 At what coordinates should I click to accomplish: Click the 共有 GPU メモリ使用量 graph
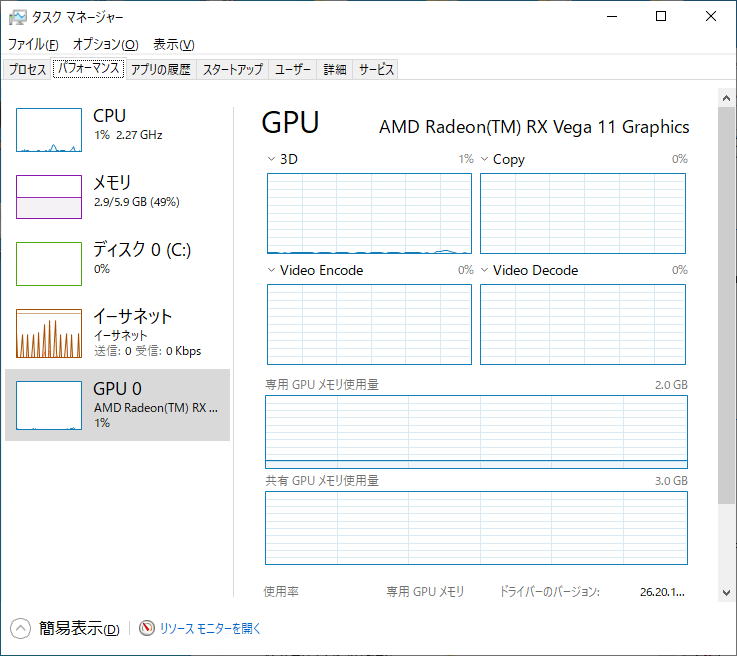coord(476,528)
